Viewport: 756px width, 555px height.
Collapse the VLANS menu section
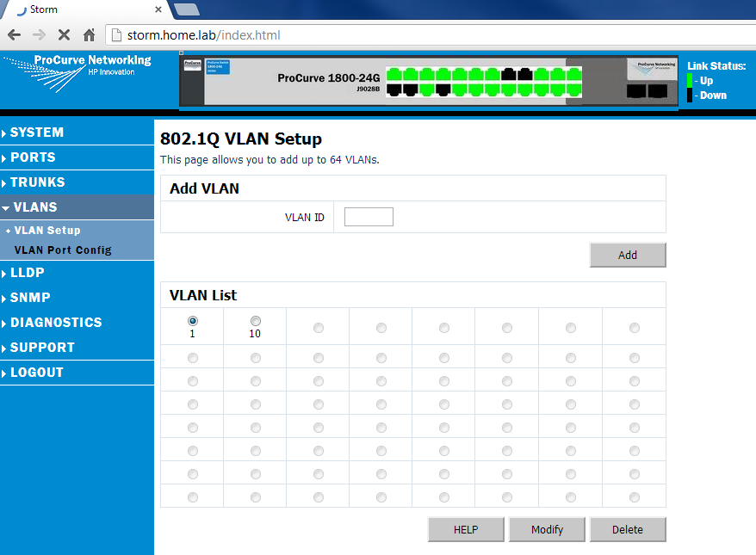[x=34, y=207]
